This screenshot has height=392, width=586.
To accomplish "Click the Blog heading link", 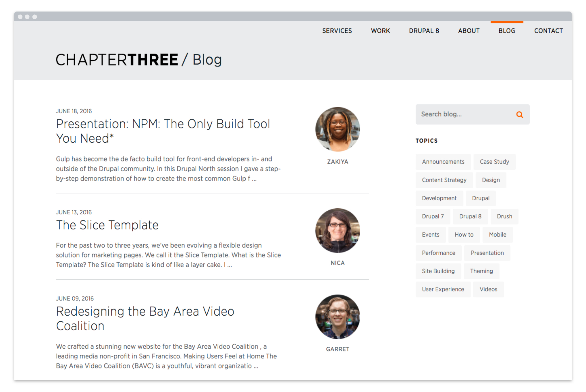I will 207,60.
